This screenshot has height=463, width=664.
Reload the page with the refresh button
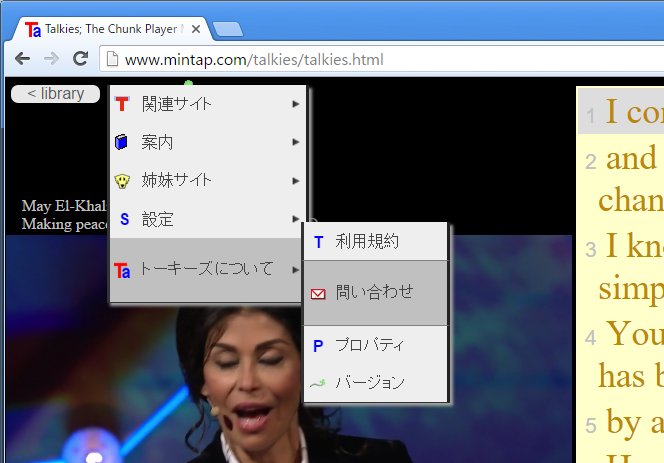click(x=81, y=59)
